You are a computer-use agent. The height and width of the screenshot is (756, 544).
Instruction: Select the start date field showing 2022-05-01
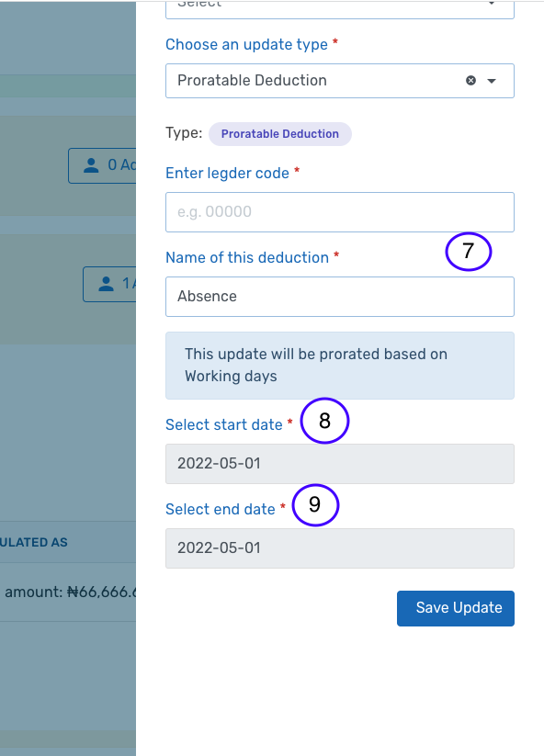(339, 464)
